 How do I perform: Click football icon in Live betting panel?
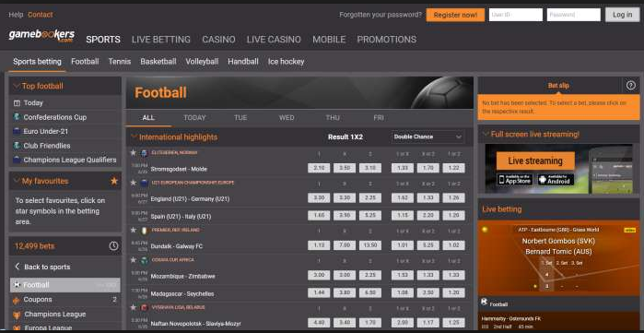pos(485,303)
